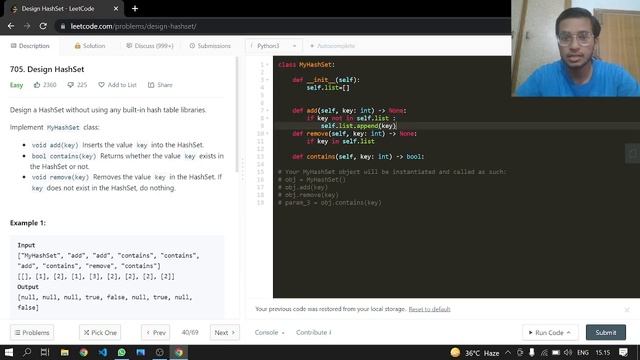Screen dimensions: 640x360
Task: Collapse code fold arrow on line 3
Action: pyautogui.click(x=267, y=80)
